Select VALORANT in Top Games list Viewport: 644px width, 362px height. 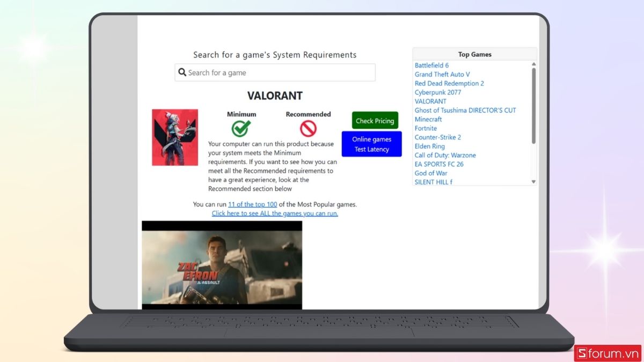click(430, 101)
